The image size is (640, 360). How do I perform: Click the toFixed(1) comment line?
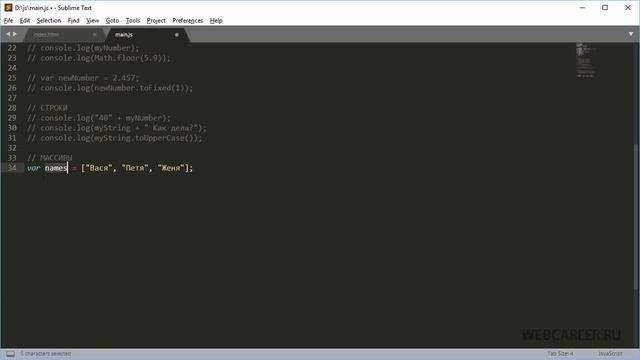pos(110,88)
